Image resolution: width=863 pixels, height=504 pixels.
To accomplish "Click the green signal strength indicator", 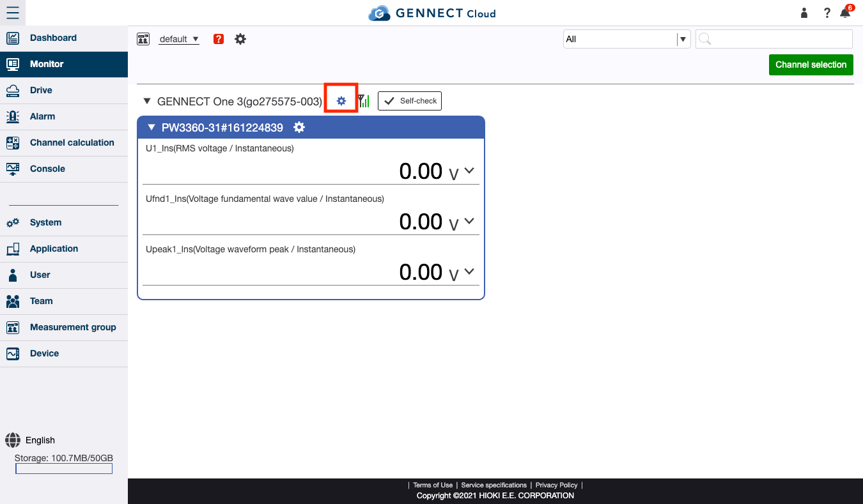I will [363, 100].
